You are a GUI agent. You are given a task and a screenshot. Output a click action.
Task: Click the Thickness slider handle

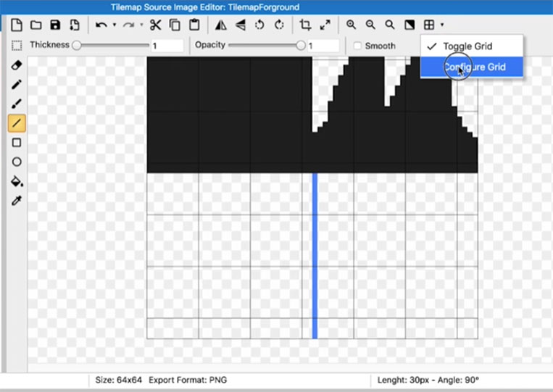coord(77,45)
